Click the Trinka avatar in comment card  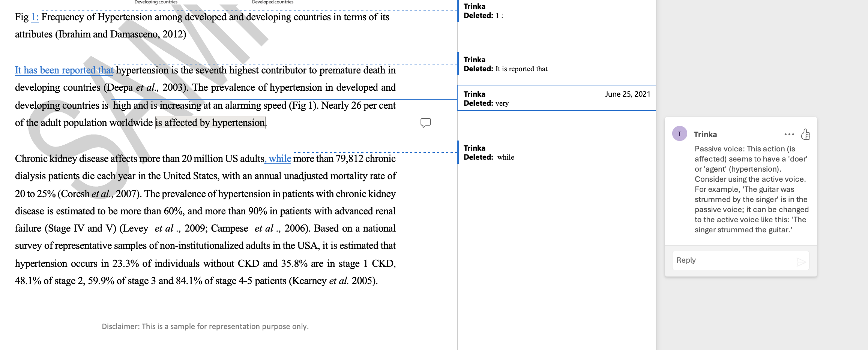(679, 134)
